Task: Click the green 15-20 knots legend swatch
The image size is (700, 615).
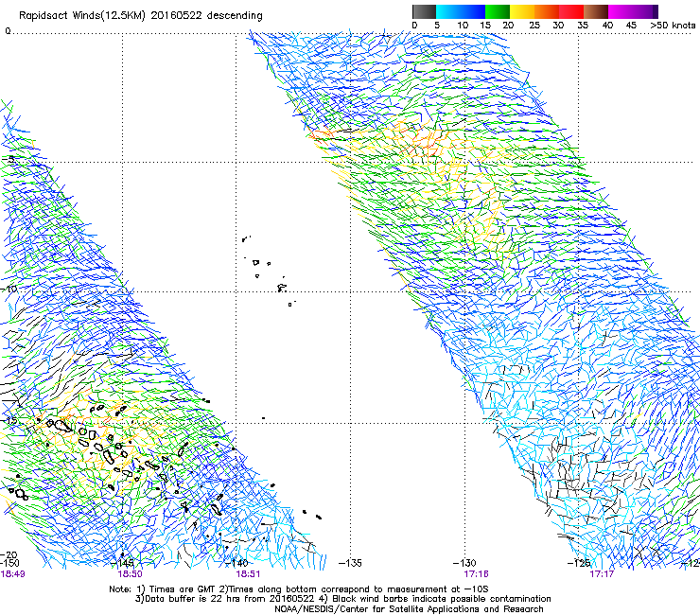Action: 498,11
